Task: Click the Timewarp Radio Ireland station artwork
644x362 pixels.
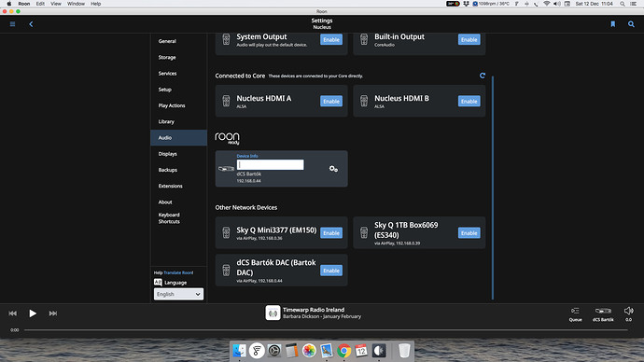Action: point(273,313)
